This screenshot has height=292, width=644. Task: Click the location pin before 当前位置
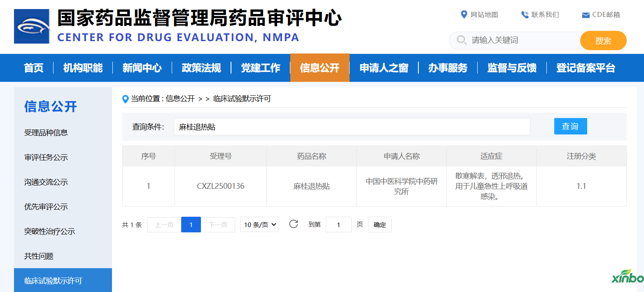(126, 99)
